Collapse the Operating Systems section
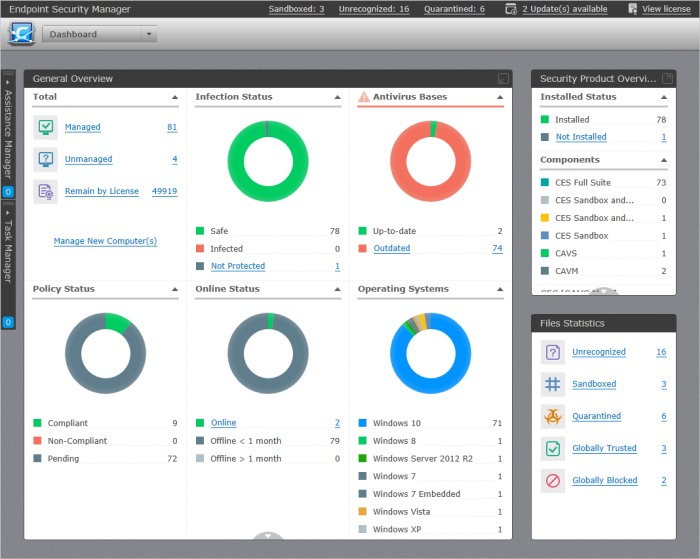700x559 pixels. (500, 289)
